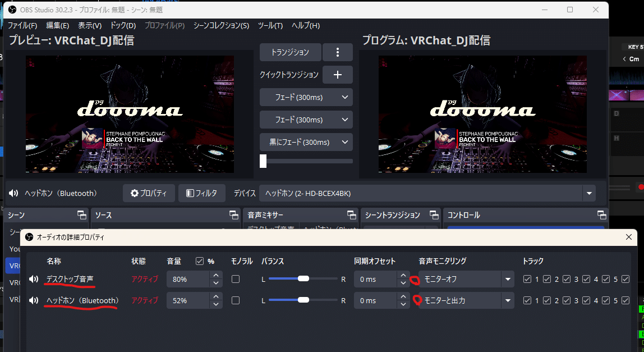Pop out the コントロール dock
Screen dimensions: 644x352
[602, 214]
